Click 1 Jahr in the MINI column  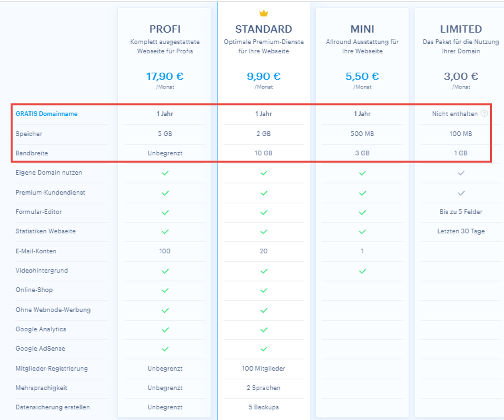[362, 114]
